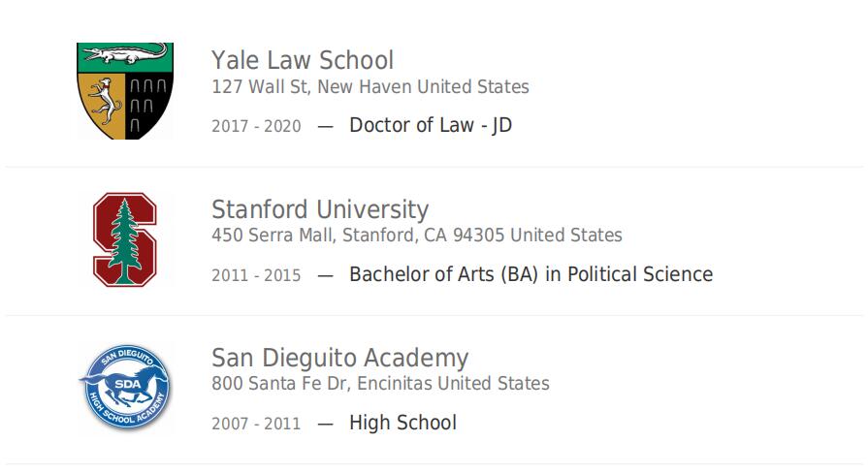Click the Stanford tree S logo
The height and width of the screenshot is (473, 868).
[x=125, y=239]
